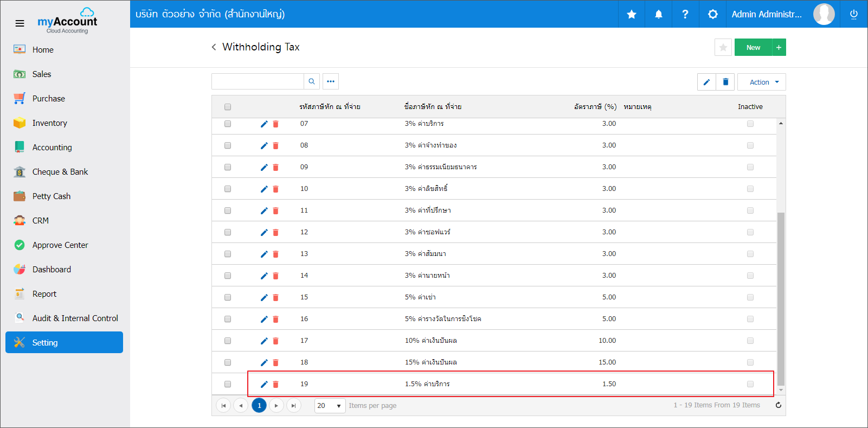Open the Petty Cash menu

coord(65,196)
